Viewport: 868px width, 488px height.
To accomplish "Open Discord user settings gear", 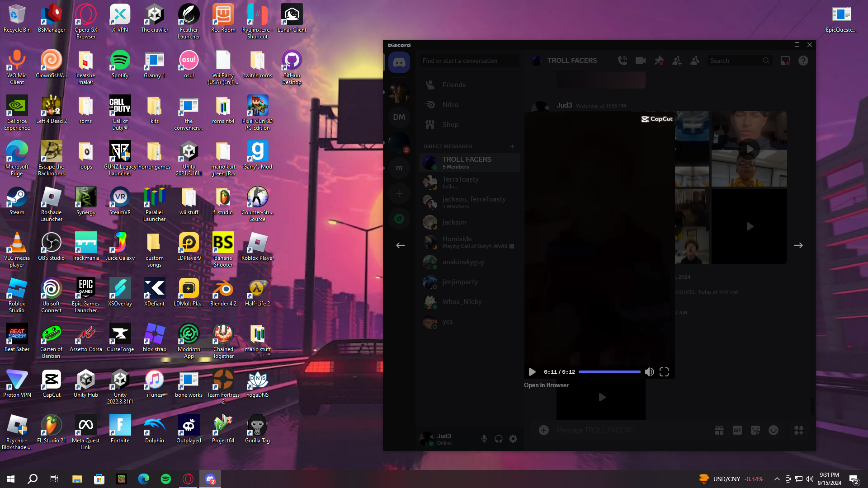I will (513, 439).
